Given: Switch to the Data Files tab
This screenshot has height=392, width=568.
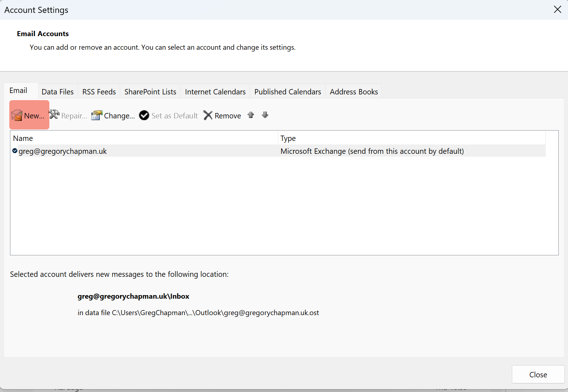Looking at the screenshot, I should coord(58,92).
